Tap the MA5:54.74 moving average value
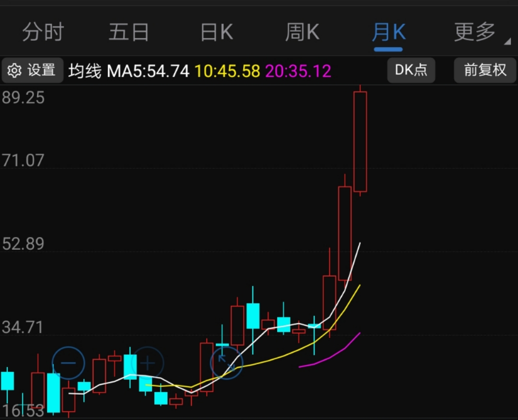This screenshot has height=420, width=518. click(148, 71)
